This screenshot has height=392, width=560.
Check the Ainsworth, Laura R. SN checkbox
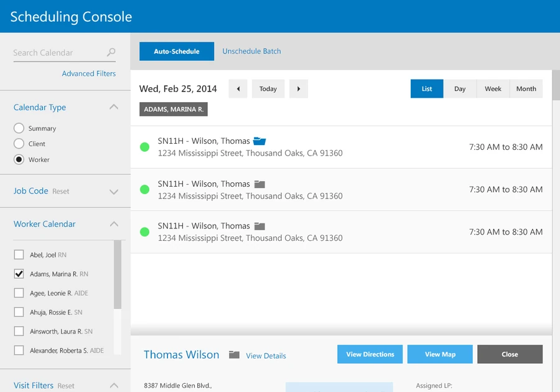click(x=19, y=331)
